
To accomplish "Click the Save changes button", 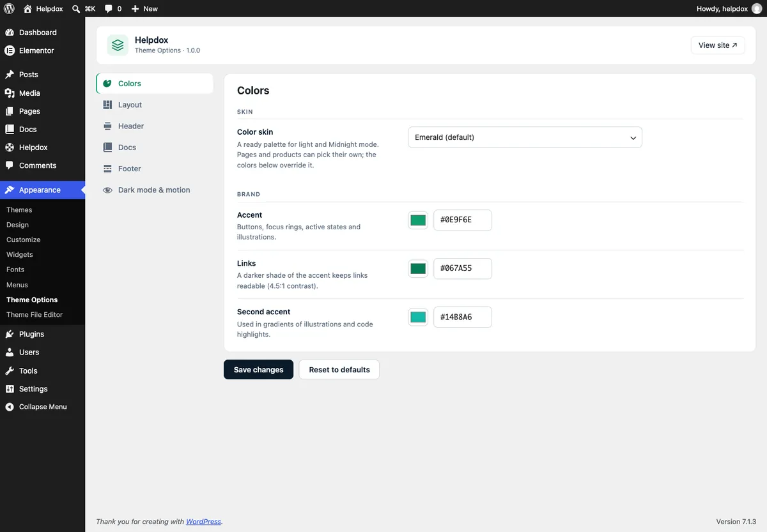I will pos(258,370).
